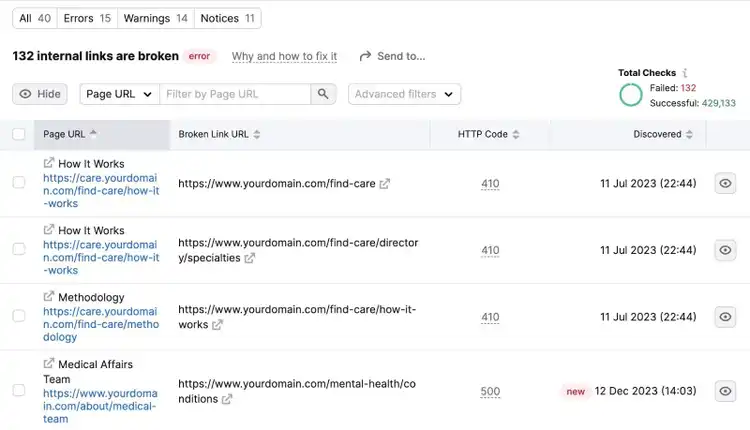Switch to the Warnings 14 tab
The width and height of the screenshot is (750, 430).
155,18
